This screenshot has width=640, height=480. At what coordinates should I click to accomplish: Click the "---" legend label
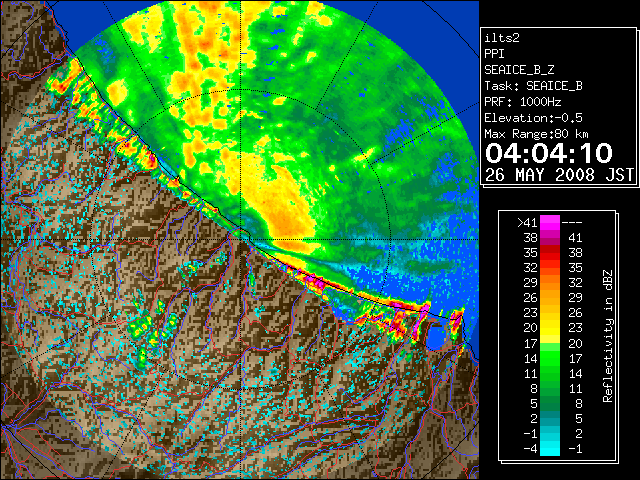pyautogui.click(x=572, y=223)
